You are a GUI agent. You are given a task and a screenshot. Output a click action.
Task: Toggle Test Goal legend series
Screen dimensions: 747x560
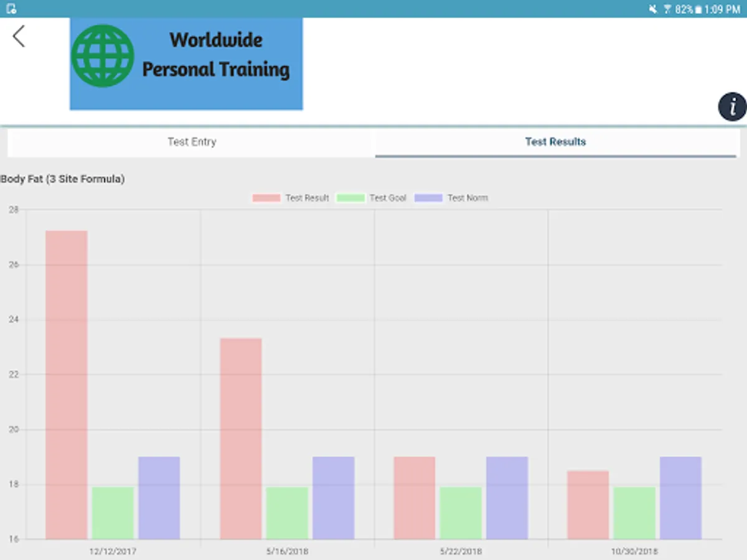tap(372, 198)
